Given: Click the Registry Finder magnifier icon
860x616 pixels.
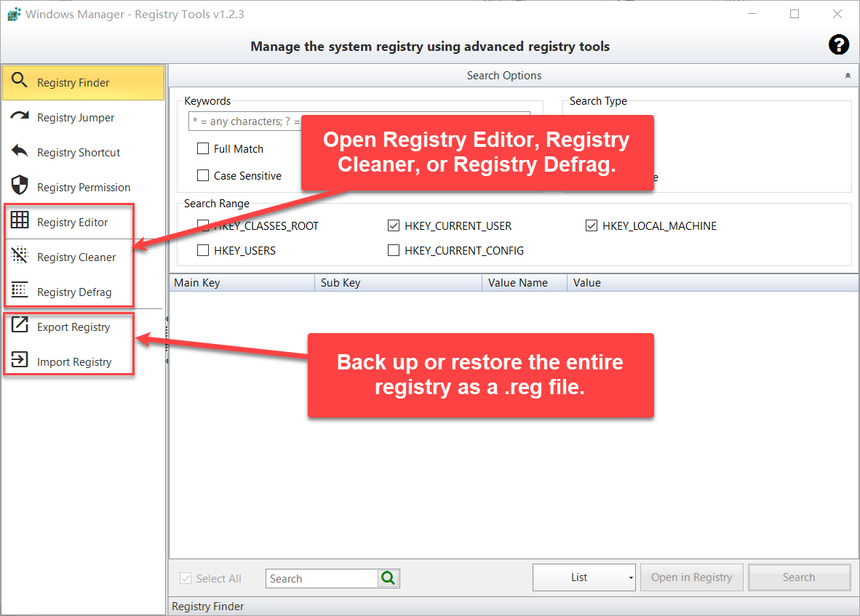Looking at the screenshot, I should [x=19, y=80].
